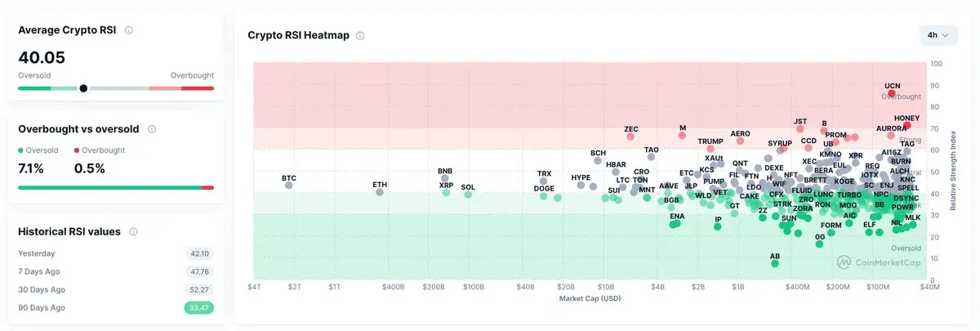This screenshot has width=980, height=331.
Task: Click the Yesterday RSI value 42.10
Action: 199,253
